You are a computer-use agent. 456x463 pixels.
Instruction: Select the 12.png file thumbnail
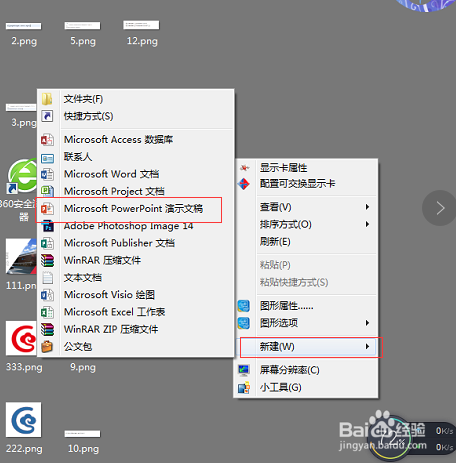tap(141, 25)
